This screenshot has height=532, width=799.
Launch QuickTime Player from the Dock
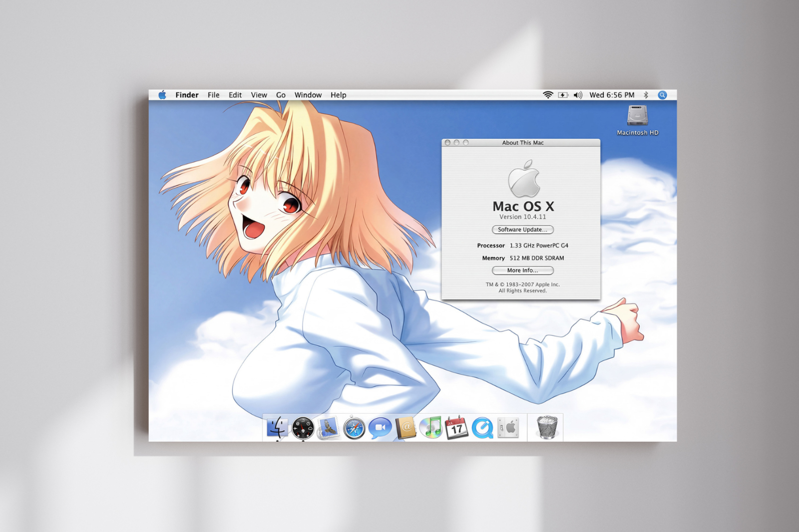(x=482, y=428)
